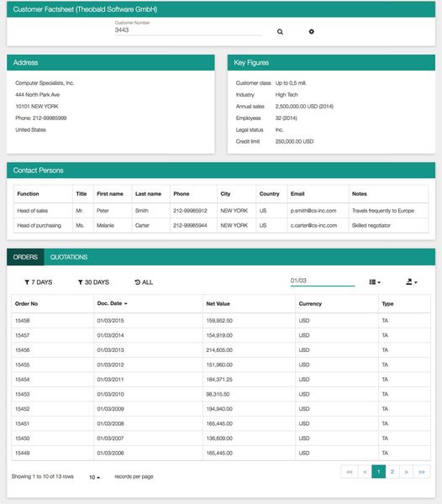Viewport: 442px width, 504px height.
Task: Open the column list view dropdown
Action: [x=375, y=282]
